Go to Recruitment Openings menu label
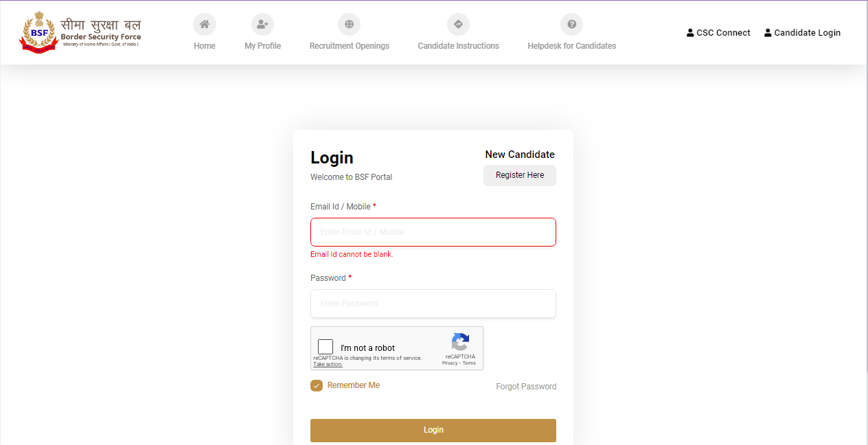Screen dimensions: 868x445 pyautogui.click(x=349, y=46)
